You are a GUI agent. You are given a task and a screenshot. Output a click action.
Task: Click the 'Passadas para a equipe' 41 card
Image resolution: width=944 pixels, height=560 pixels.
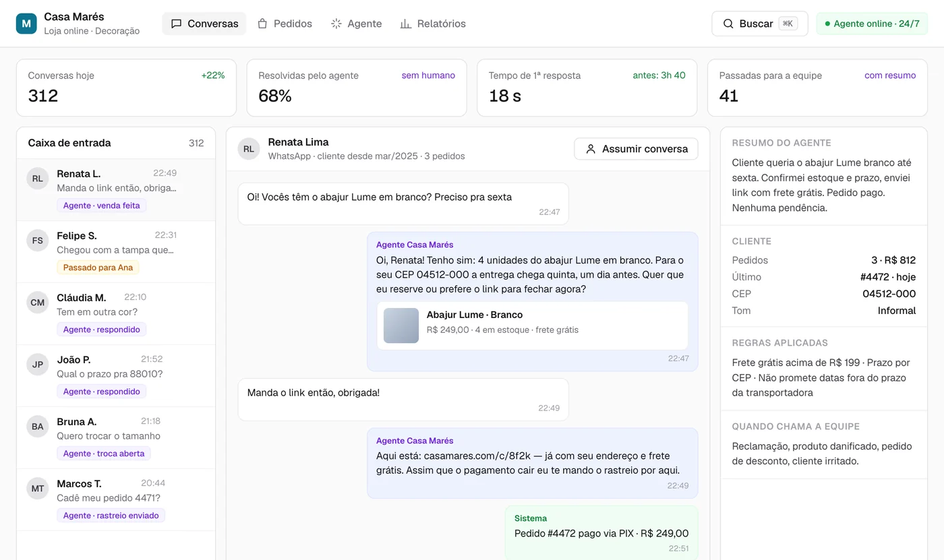coord(817,88)
